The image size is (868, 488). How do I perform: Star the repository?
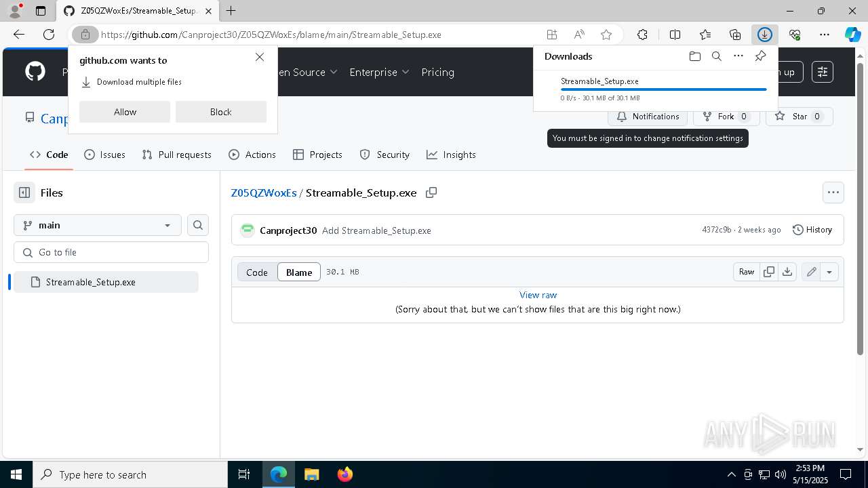[x=799, y=117]
